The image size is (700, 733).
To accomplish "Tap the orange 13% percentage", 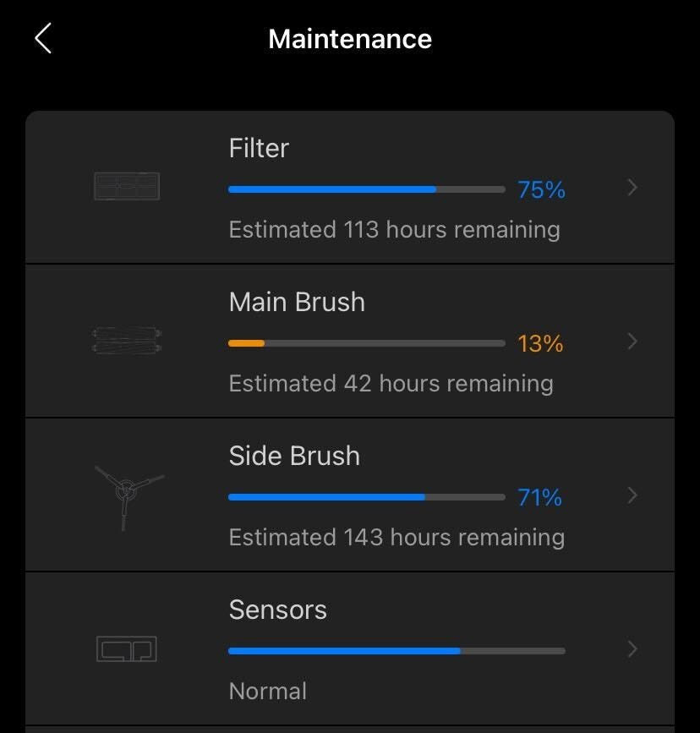I will point(540,343).
